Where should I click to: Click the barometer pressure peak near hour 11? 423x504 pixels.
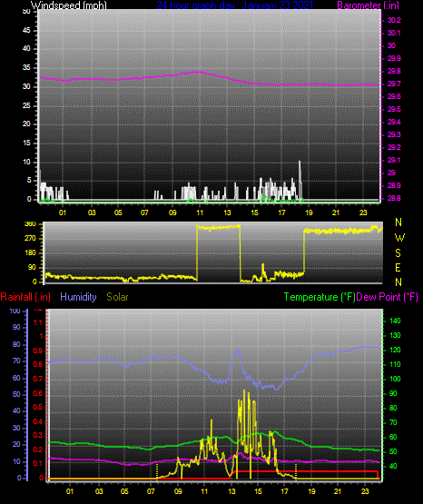coord(199,72)
